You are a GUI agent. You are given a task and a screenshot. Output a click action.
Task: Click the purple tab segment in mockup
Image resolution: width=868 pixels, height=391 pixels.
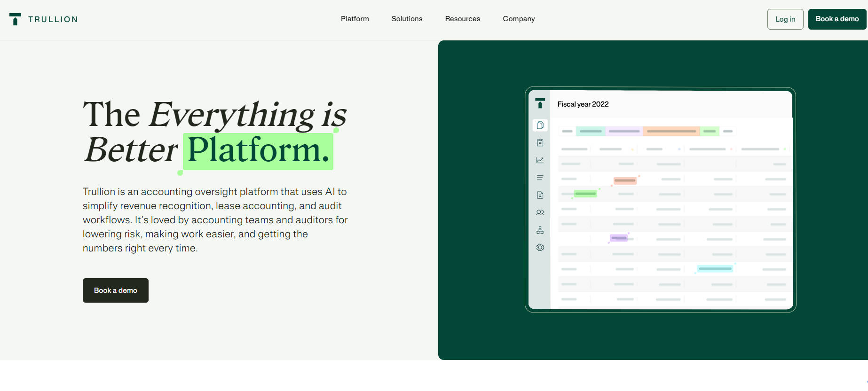pyautogui.click(x=624, y=131)
